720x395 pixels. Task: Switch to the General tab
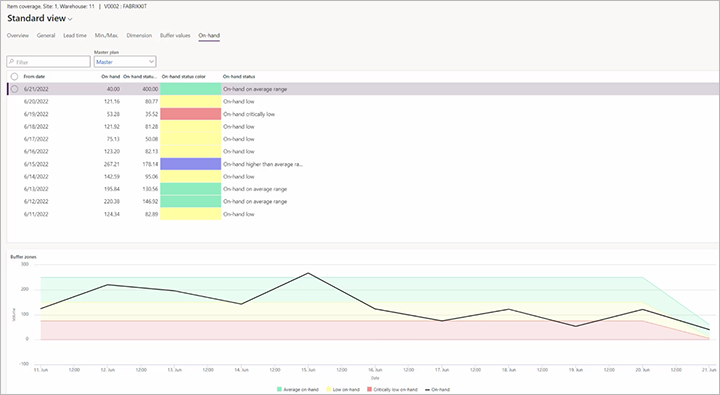[46, 35]
